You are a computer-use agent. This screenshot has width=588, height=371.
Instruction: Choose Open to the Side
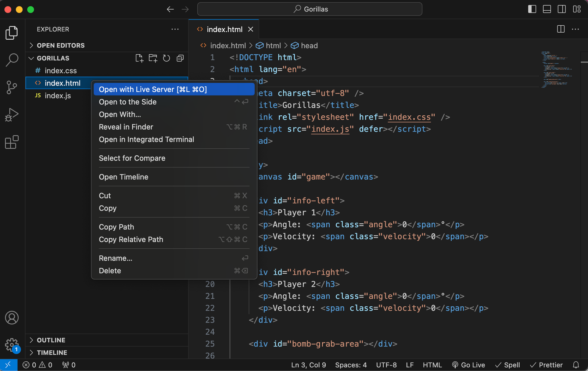174,102
